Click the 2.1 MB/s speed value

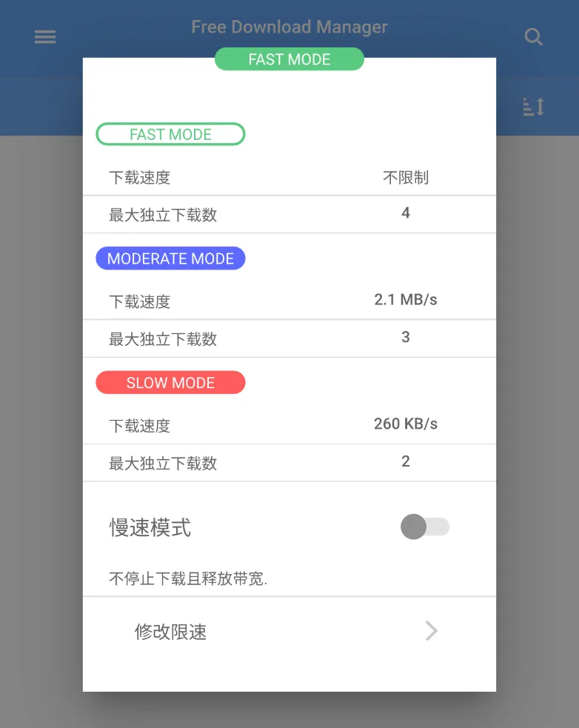tap(405, 299)
